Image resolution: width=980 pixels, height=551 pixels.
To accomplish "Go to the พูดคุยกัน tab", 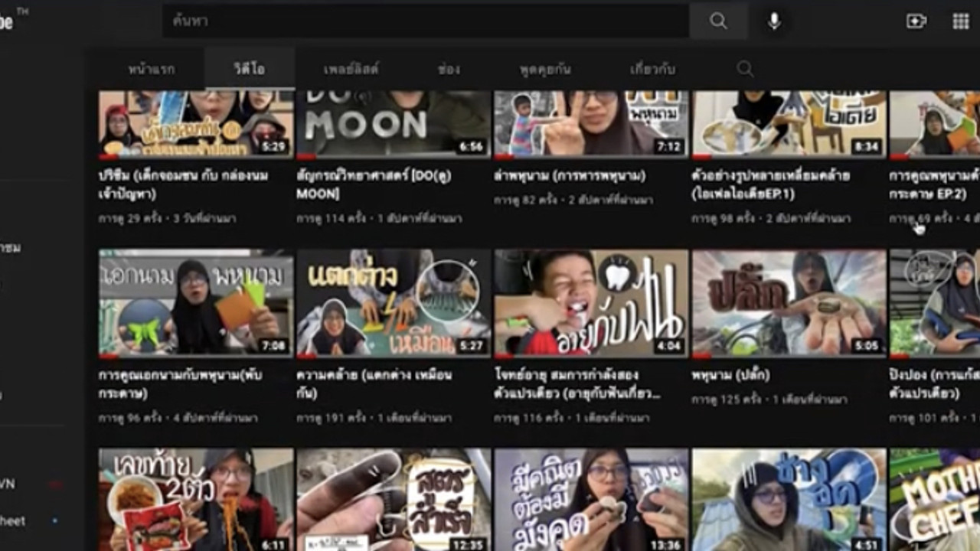I will pyautogui.click(x=545, y=69).
